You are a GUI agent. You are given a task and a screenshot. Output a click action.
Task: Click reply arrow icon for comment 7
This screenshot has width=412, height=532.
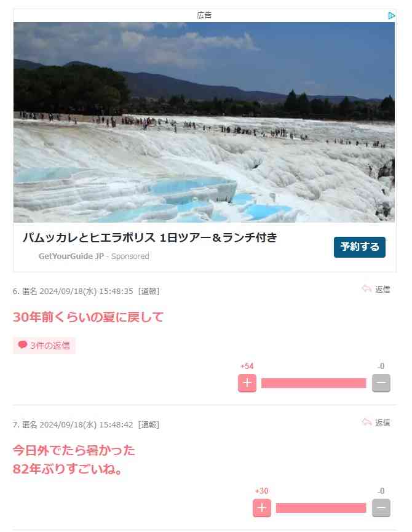pyautogui.click(x=366, y=423)
